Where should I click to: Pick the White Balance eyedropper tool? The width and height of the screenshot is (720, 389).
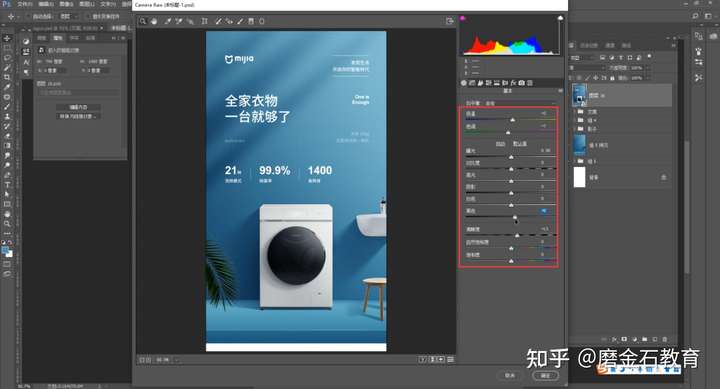coord(168,21)
